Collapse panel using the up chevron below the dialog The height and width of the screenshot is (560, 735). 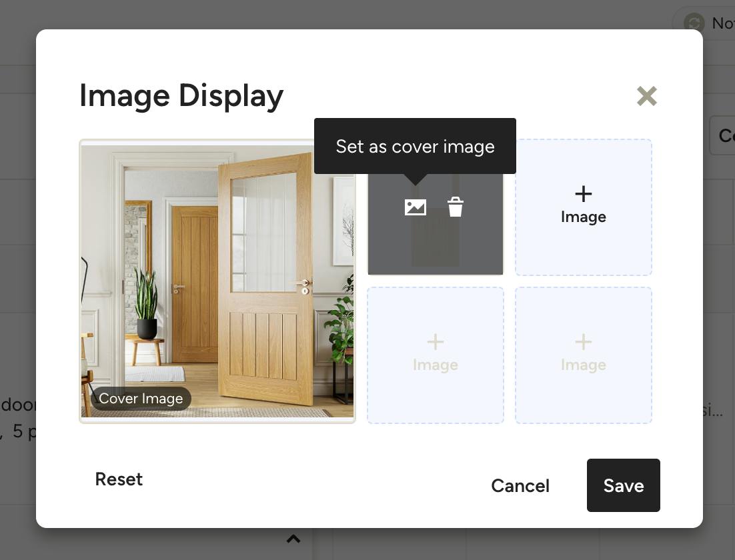(x=293, y=539)
